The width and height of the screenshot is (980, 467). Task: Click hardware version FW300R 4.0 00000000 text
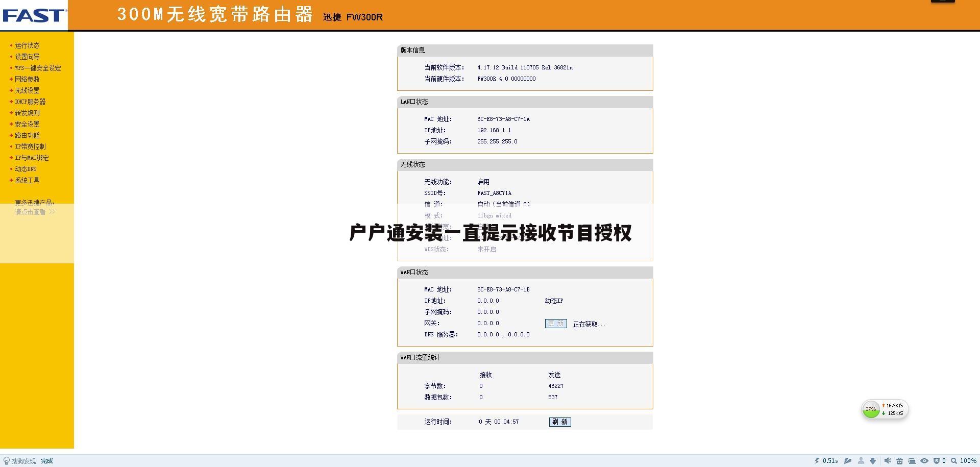[506, 79]
